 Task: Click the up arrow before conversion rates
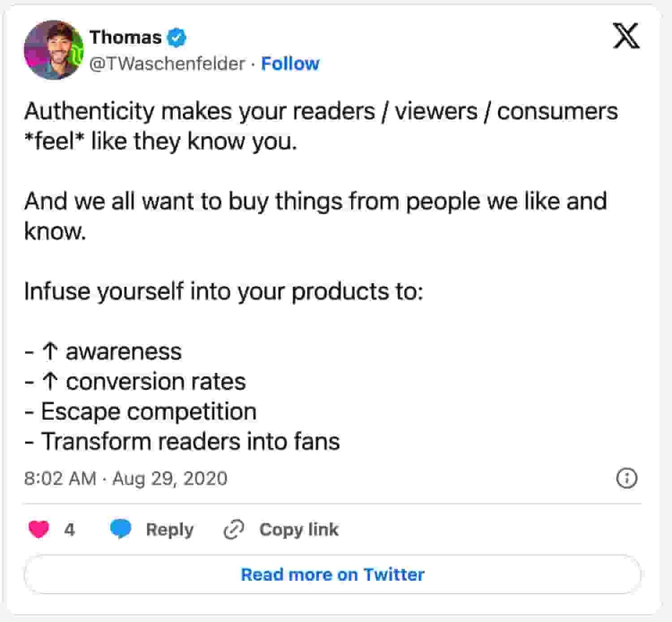(x=50, y=382)
